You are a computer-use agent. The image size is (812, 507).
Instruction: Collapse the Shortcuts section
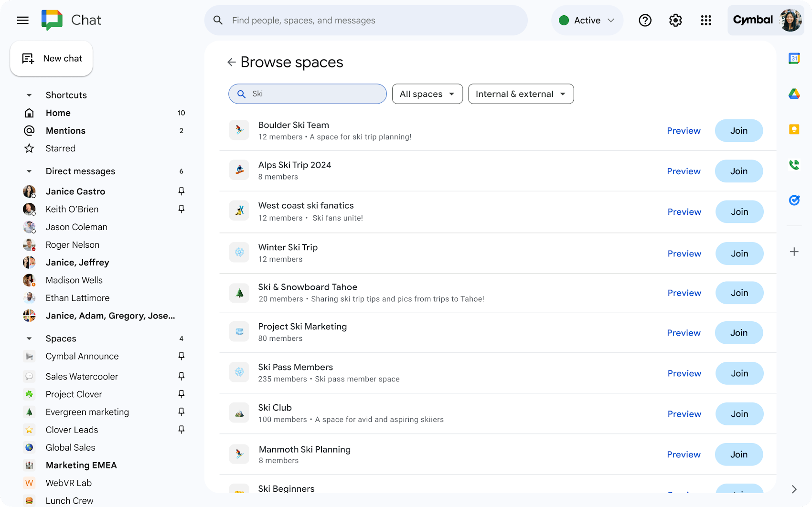[x=29, y=95]
